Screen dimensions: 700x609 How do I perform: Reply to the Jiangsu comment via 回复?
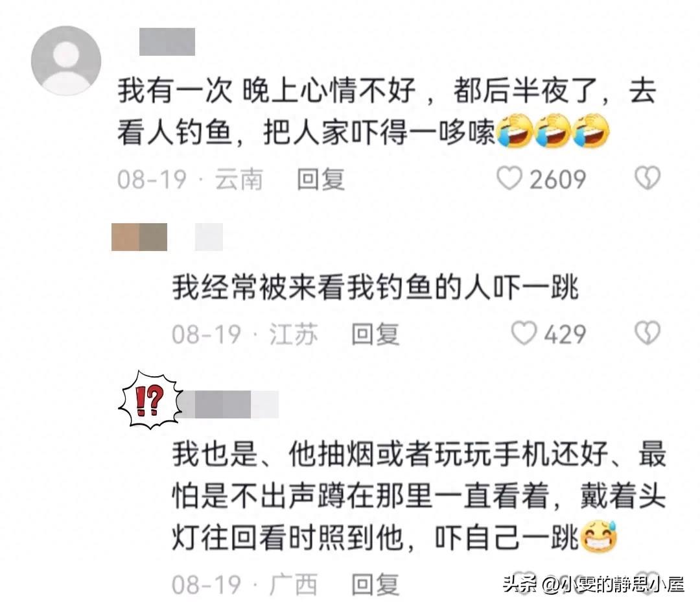[375, 334]
